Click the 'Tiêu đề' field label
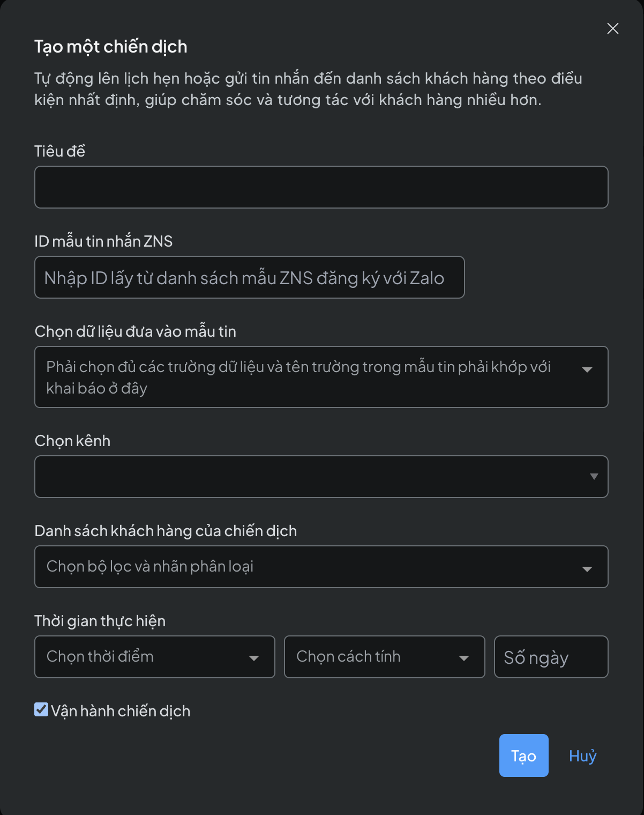The height and width of the screenshot is (815, 644). coord(59,151)
